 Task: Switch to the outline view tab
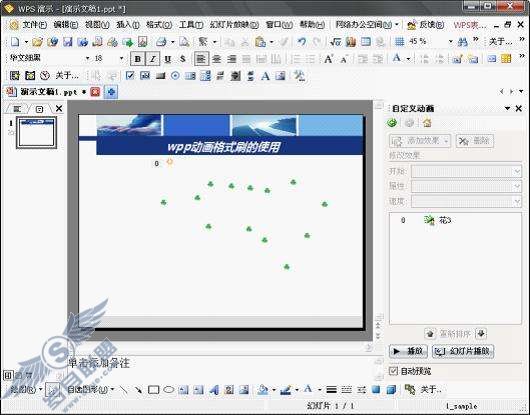point(17,108)
